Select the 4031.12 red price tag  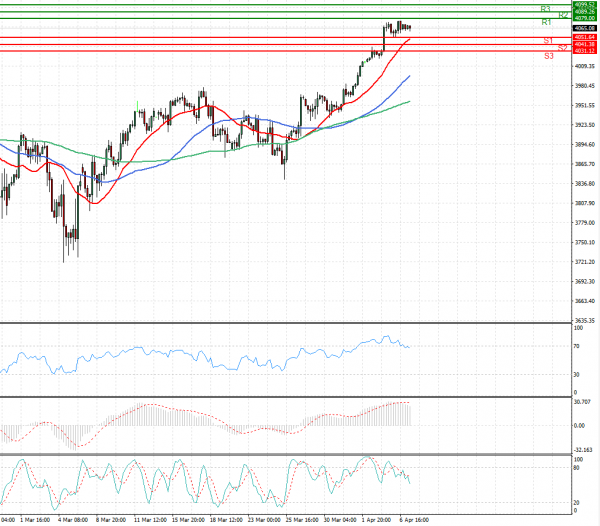(584, 51)
